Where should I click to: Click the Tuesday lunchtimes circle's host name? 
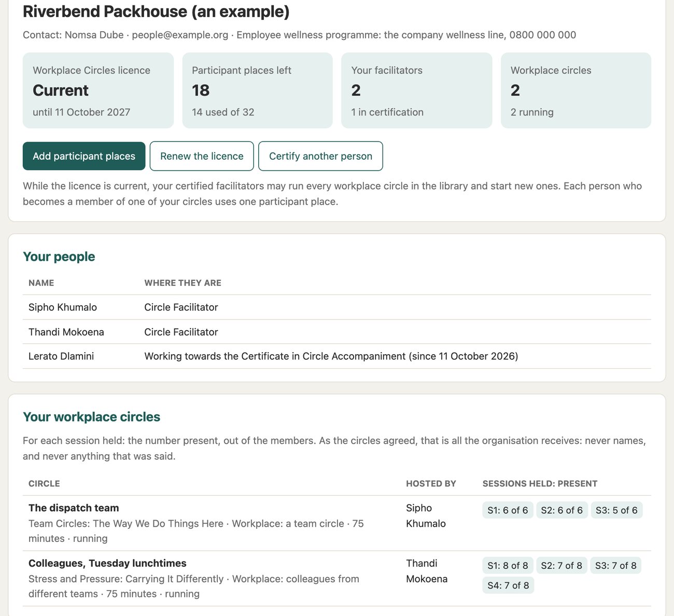pyautogui.click(x=427, y=571)
